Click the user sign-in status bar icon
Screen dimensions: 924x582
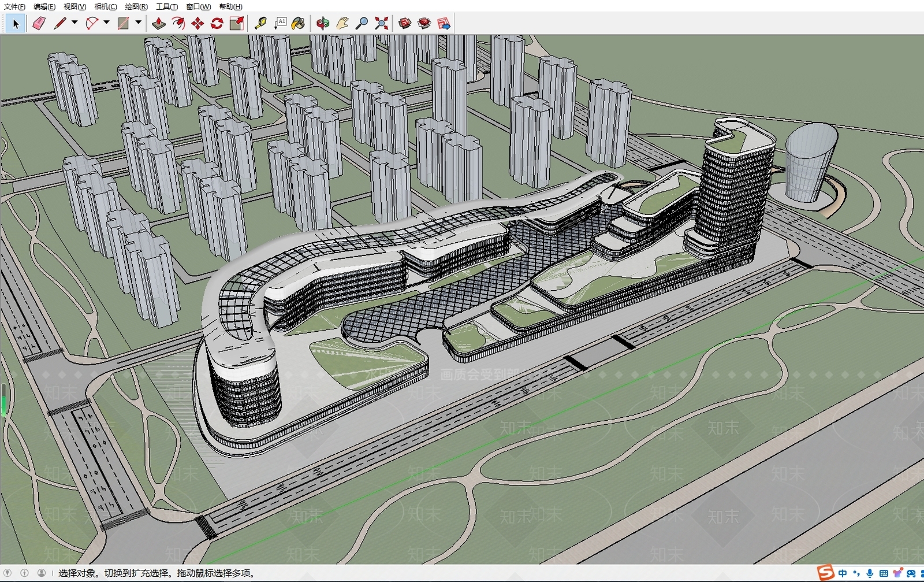coord(42,573)
